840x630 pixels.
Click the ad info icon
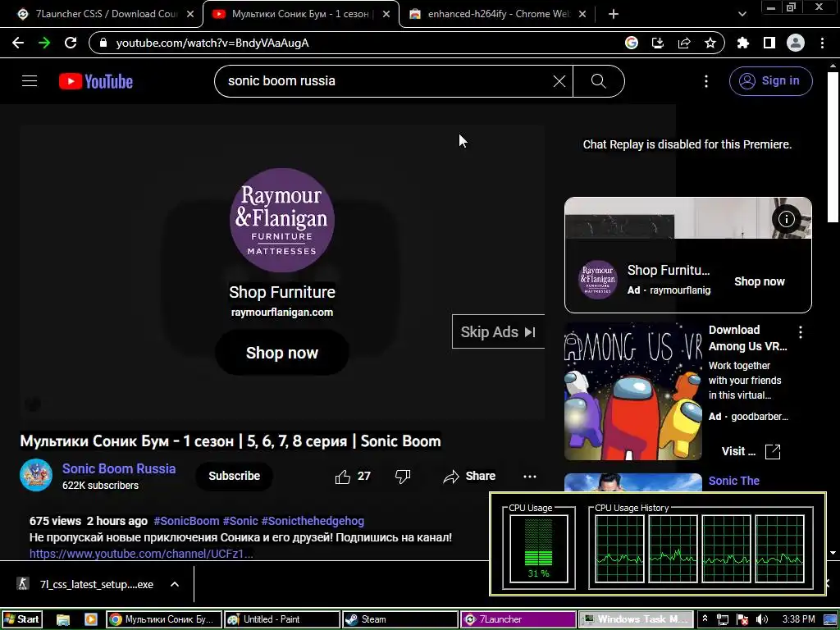pos(787,218)
